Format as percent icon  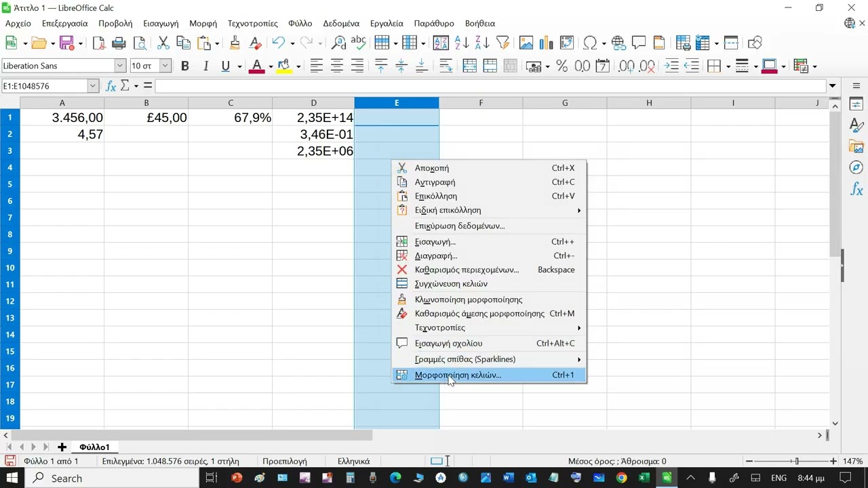[x=561, y=66]
